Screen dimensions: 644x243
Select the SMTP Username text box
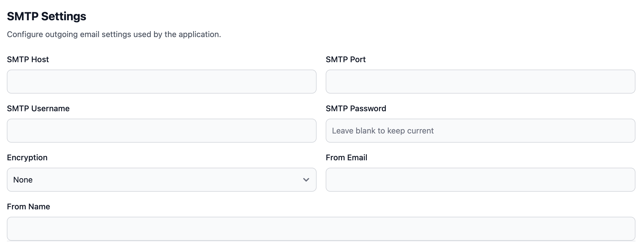point(161,131)
